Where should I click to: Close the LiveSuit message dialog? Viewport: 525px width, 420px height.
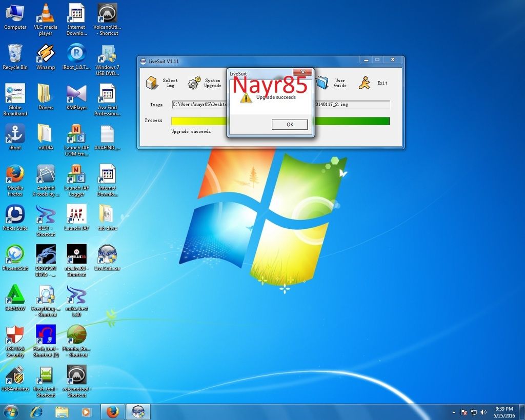click(x=302, y=72)
